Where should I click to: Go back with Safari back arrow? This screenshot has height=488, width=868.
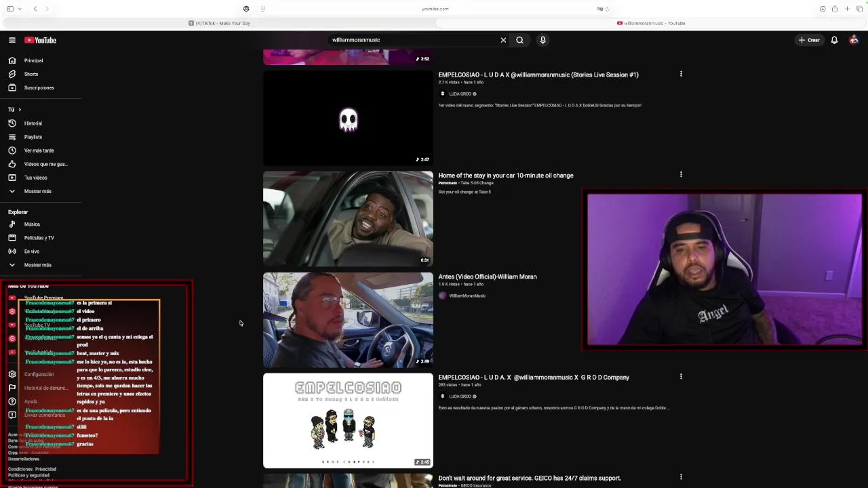(x=35, y=9)
